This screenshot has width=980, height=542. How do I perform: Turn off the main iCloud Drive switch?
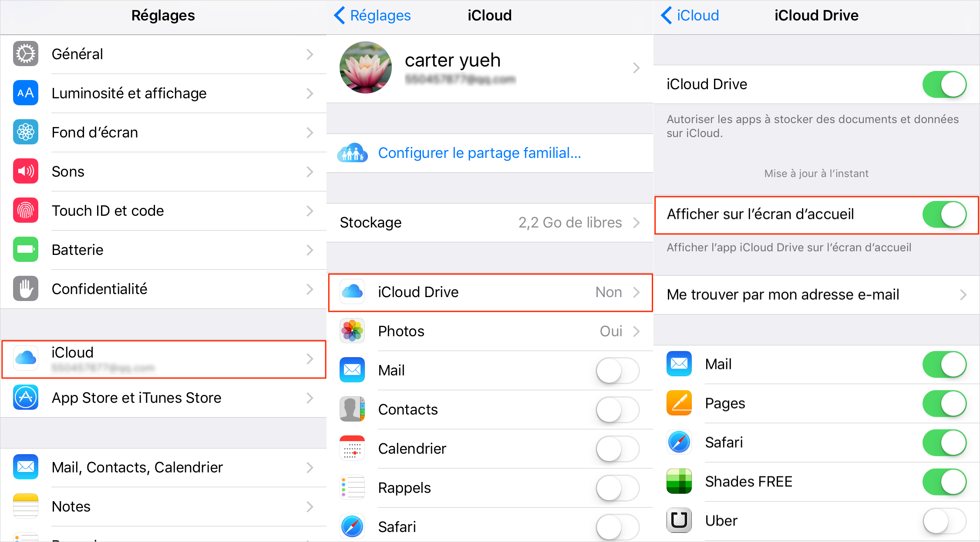(944, 84)
